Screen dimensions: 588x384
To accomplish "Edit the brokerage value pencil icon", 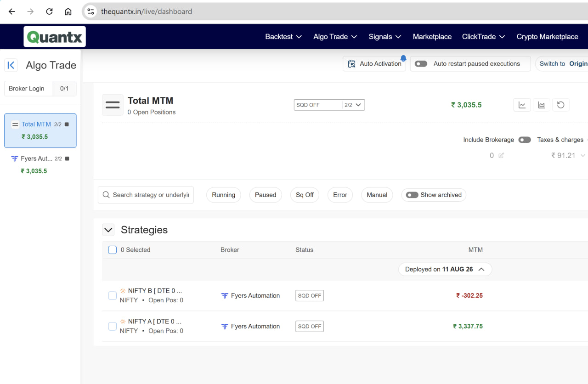I will [501, 156].
